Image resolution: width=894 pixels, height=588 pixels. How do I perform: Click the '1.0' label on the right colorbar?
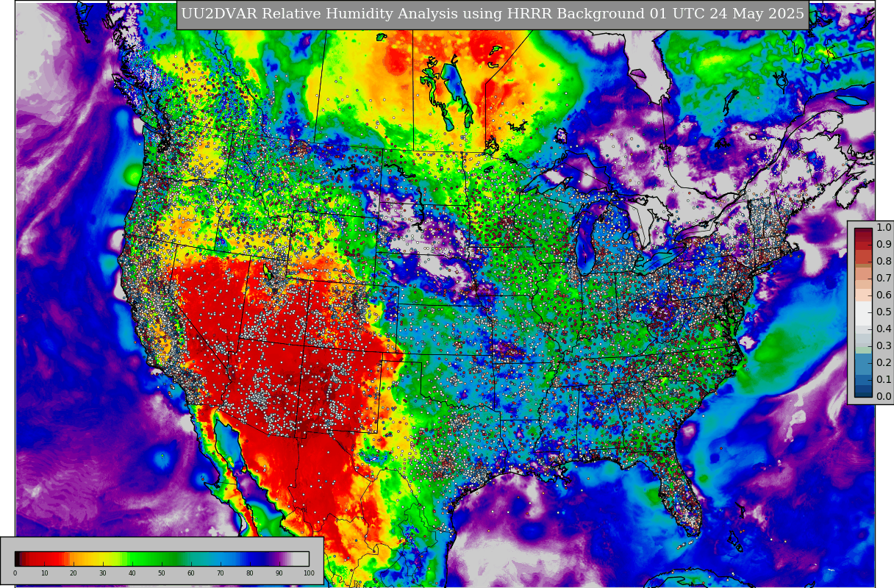coord(884,228)
